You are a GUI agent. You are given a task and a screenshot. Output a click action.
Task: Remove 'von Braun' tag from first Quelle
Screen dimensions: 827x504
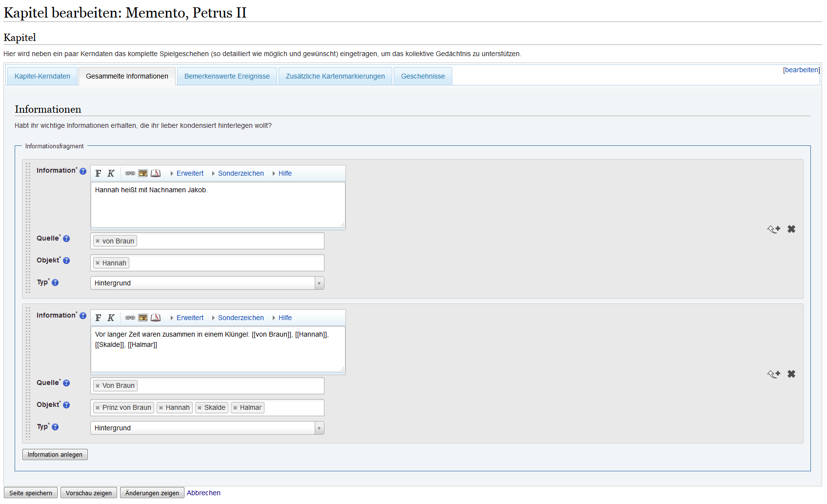click(x=98, y=241)
